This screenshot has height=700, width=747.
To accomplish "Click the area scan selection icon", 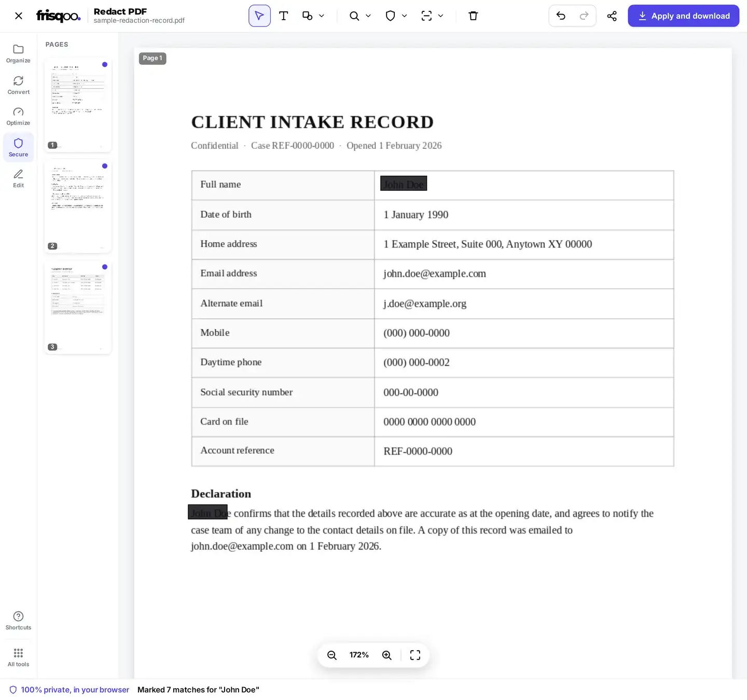I will pos(426,16).
